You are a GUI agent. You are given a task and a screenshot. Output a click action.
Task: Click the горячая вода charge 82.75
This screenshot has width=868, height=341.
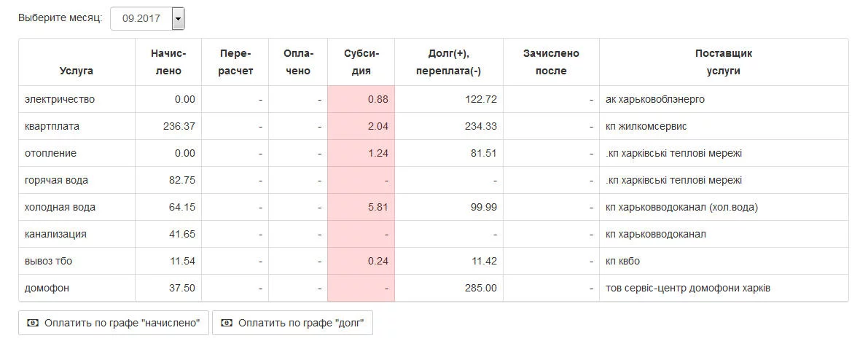[x=182, y=181]
